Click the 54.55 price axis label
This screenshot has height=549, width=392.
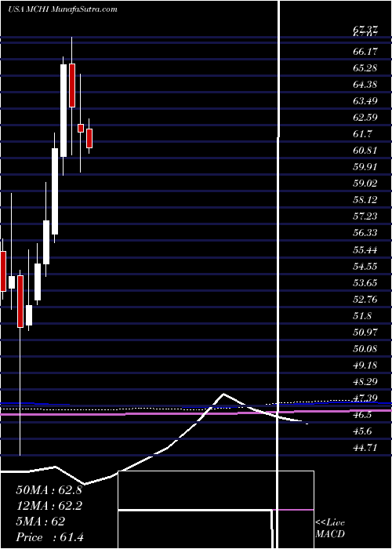(365, 267)
